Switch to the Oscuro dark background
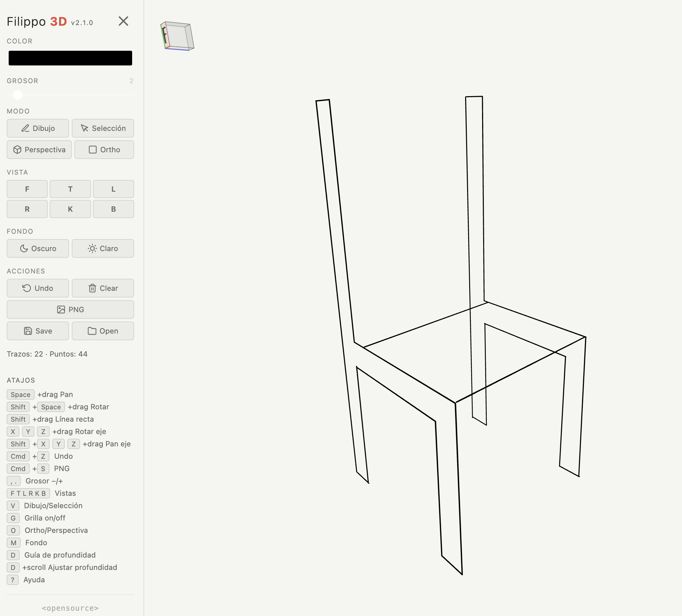The height and width of the screenshot is (616, 682). point(38,249)
